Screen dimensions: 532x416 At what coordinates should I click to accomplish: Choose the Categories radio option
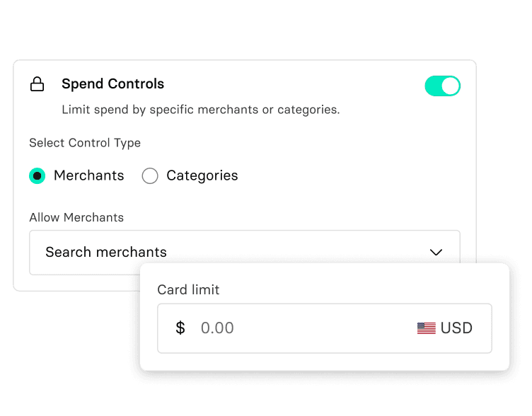coord(150,175)
